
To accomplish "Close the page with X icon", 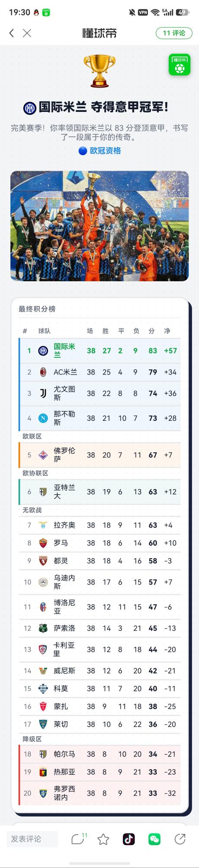I will (x=27, y=33).
